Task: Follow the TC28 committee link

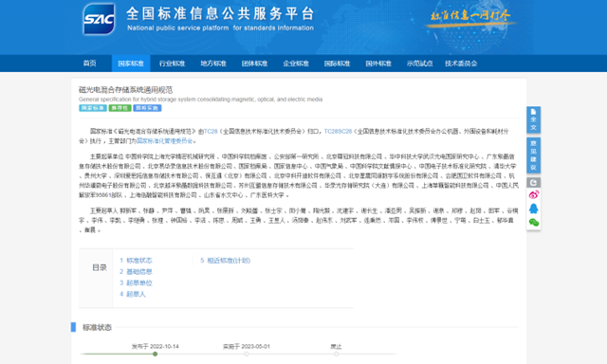Action: [211, 132]
